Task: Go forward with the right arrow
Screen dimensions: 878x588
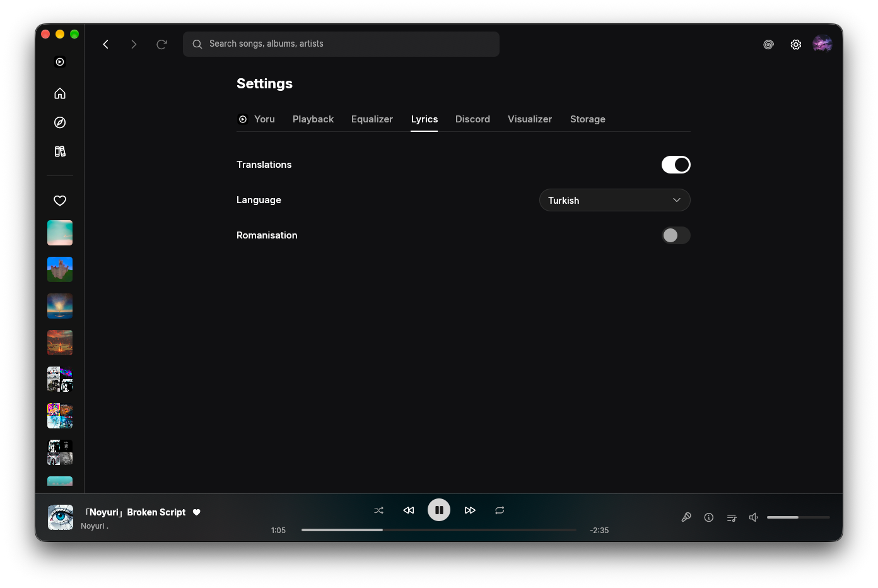Action: (134, 44)
